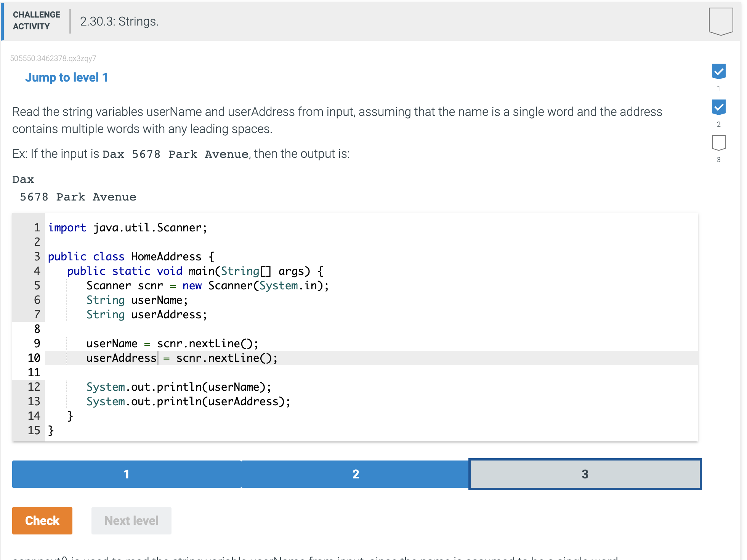The image size is (747, 560).
Task: Click level 2 completed checkmark badge
Action: [x=718, y=107]
